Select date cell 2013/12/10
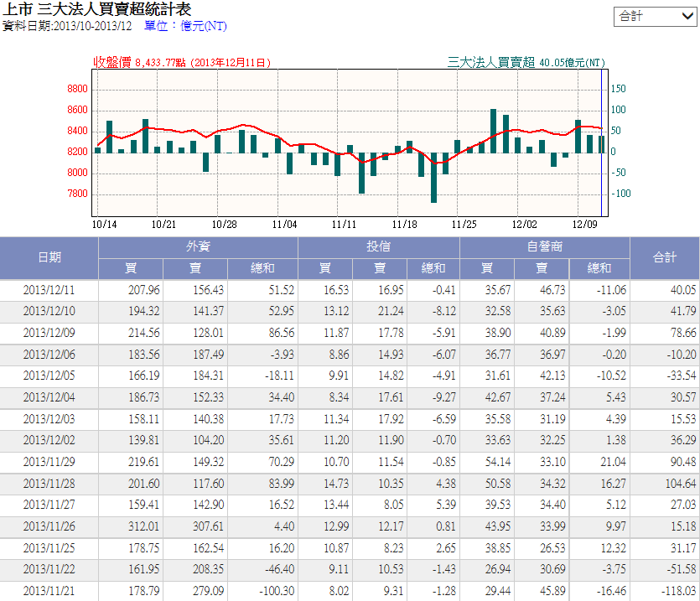 pyautogui.click(x=49, y=311)
